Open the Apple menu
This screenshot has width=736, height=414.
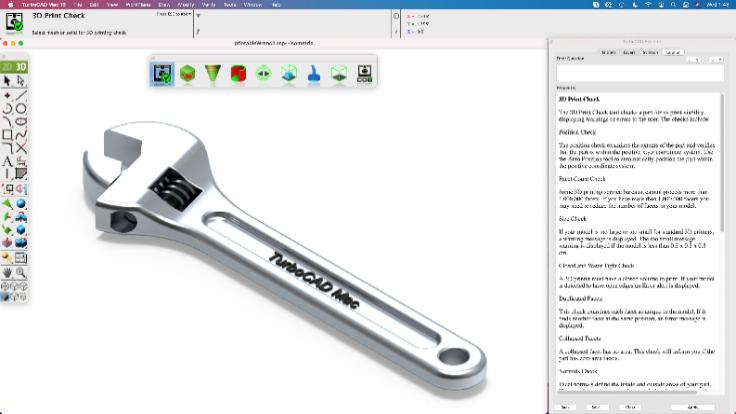pos(10,5)
